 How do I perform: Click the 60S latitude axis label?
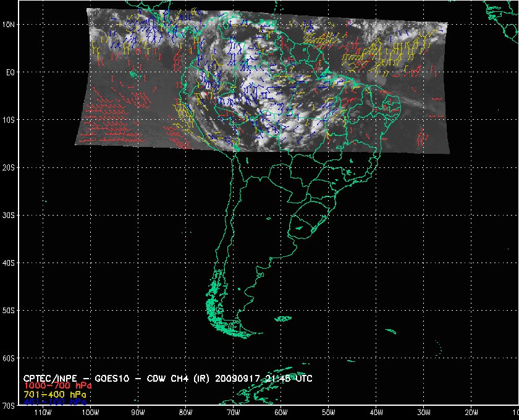(11, 358)
